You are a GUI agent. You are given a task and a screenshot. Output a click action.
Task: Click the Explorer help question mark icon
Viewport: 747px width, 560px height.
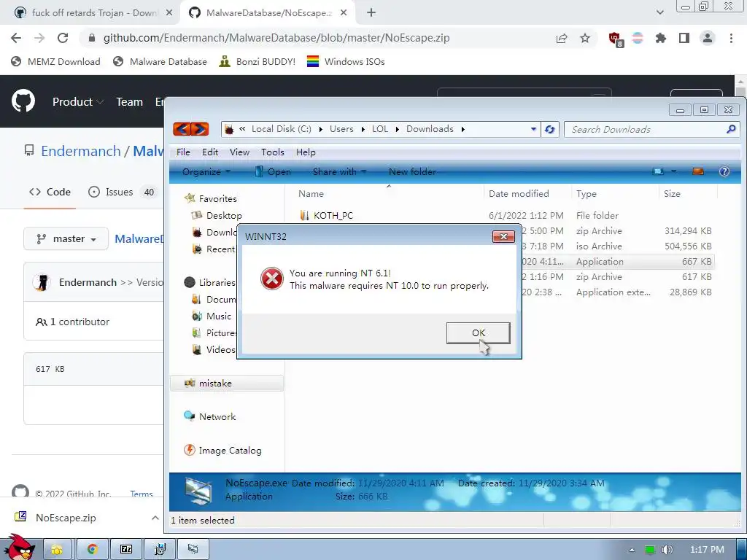point(724,171)
